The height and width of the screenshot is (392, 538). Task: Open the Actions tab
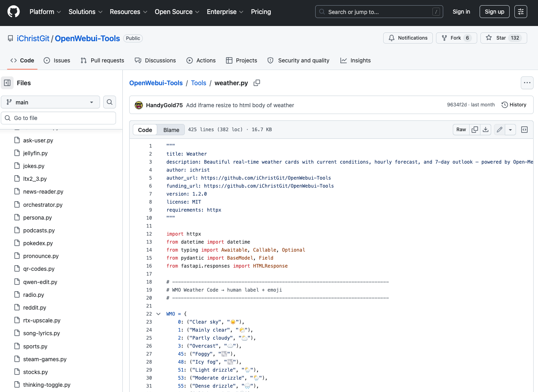point(201,60)
